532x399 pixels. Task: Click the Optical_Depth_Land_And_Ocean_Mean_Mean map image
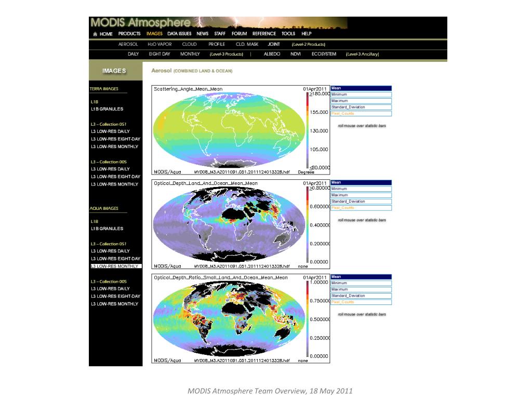click(x=229, y=224)
